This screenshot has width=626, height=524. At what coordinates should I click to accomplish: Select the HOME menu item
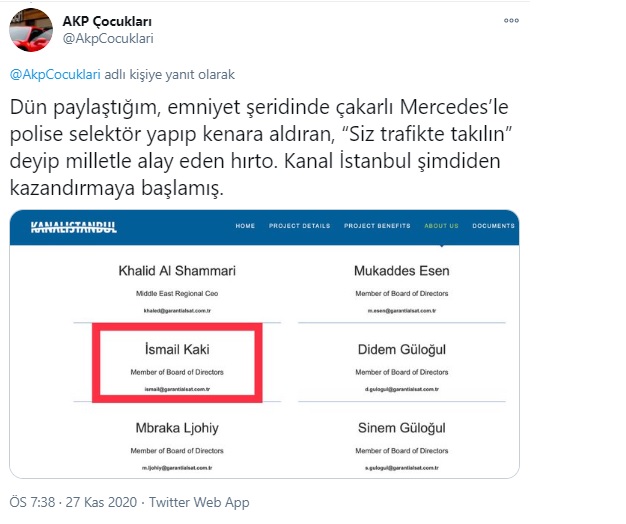coord(245,226)
